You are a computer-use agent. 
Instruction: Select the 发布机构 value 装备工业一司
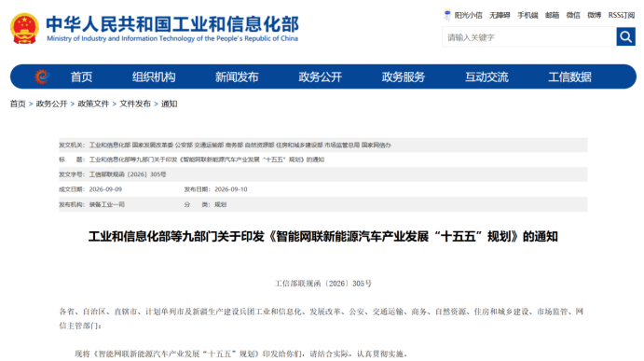107,204
